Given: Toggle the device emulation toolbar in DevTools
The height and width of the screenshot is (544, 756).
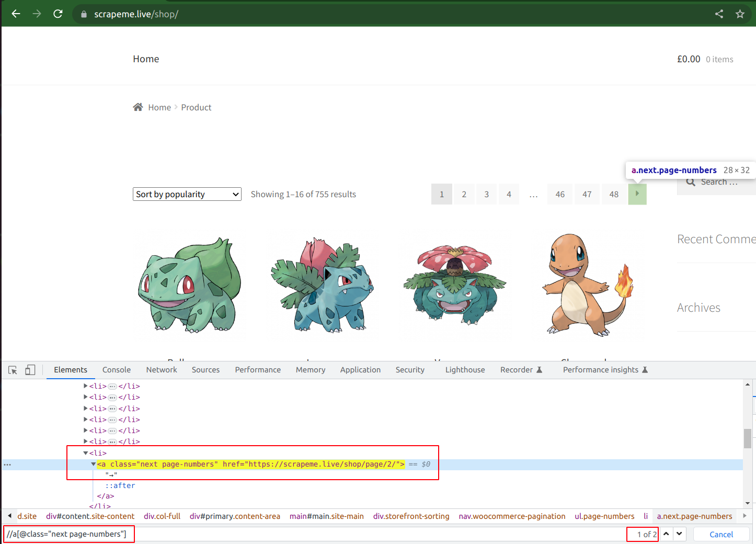Looking at the screenshot, I should [30, 370].
